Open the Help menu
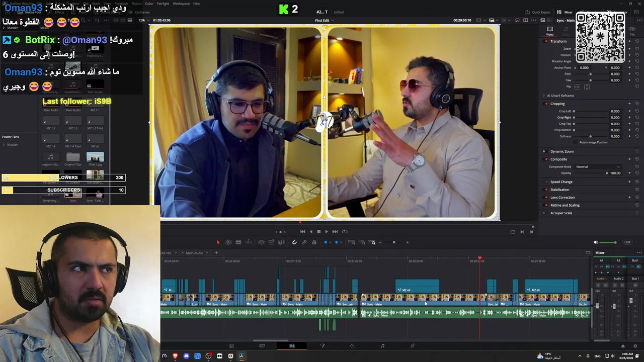644x362 pixels. click(197, 4)
